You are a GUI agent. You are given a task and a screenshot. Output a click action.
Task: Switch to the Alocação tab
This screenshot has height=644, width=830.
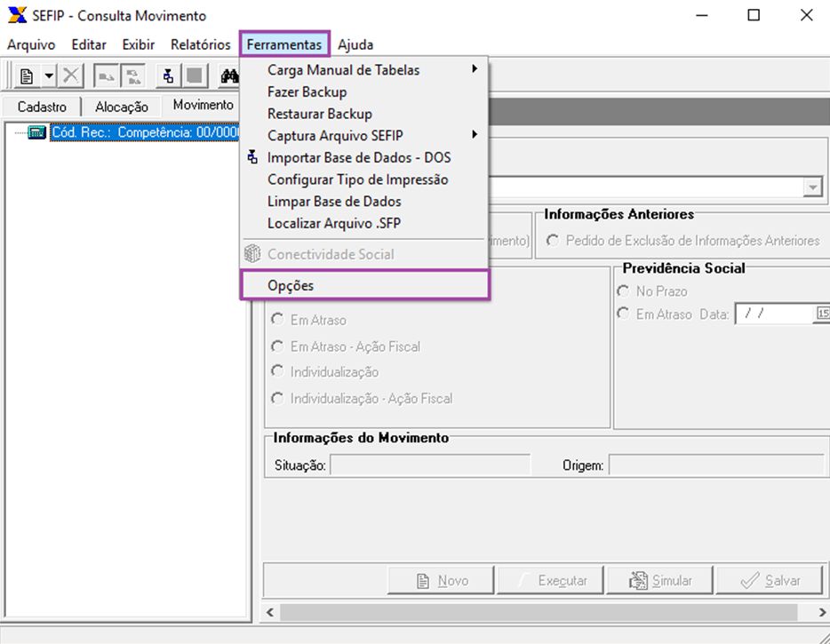pyautogui.click(x=122, y=107)
